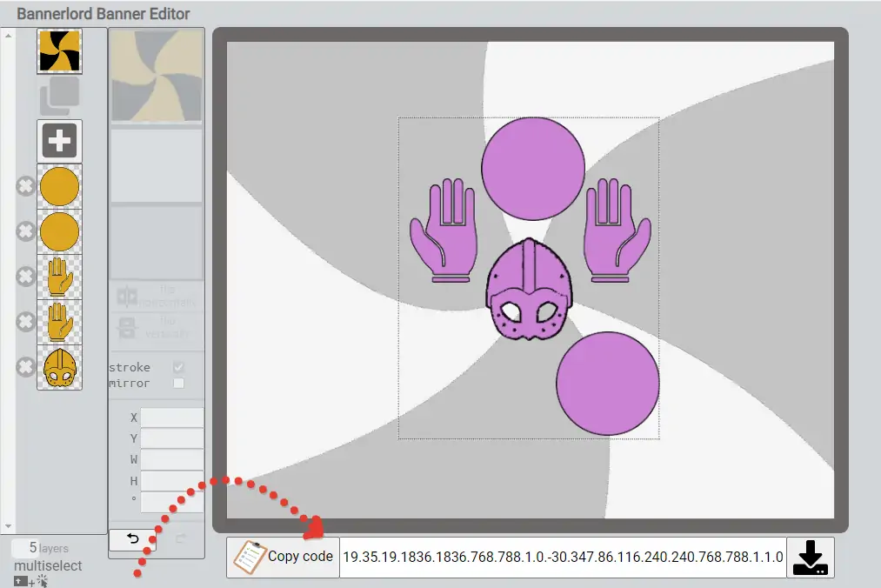Screen dimensions: 881x588
Task: Enable the mirror checkbox
Action: pyautogui.click(x=179, y=383)
